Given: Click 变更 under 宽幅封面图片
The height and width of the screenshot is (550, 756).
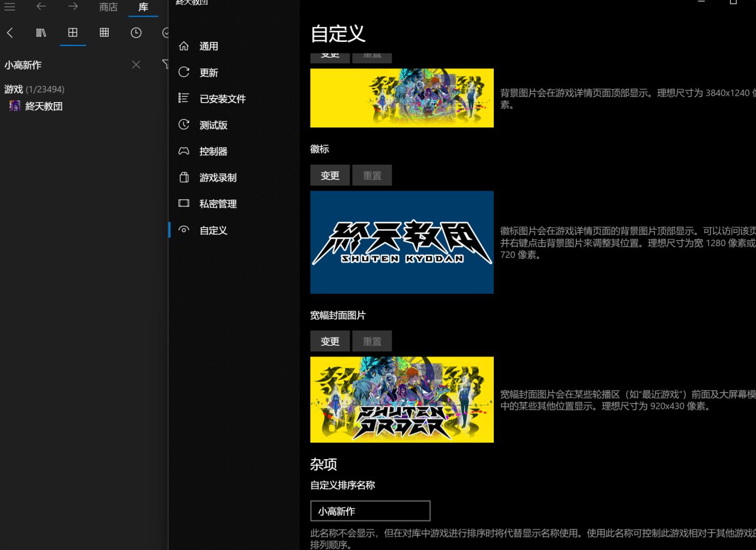Looking at the screenshot, I should 330,341.
